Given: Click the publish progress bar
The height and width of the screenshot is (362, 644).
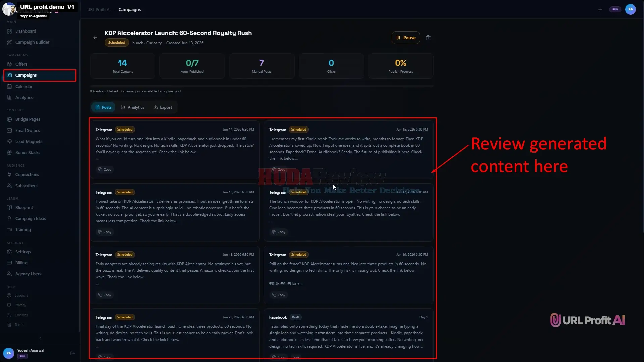Looking at the screenshot, I should pos(261,86).
